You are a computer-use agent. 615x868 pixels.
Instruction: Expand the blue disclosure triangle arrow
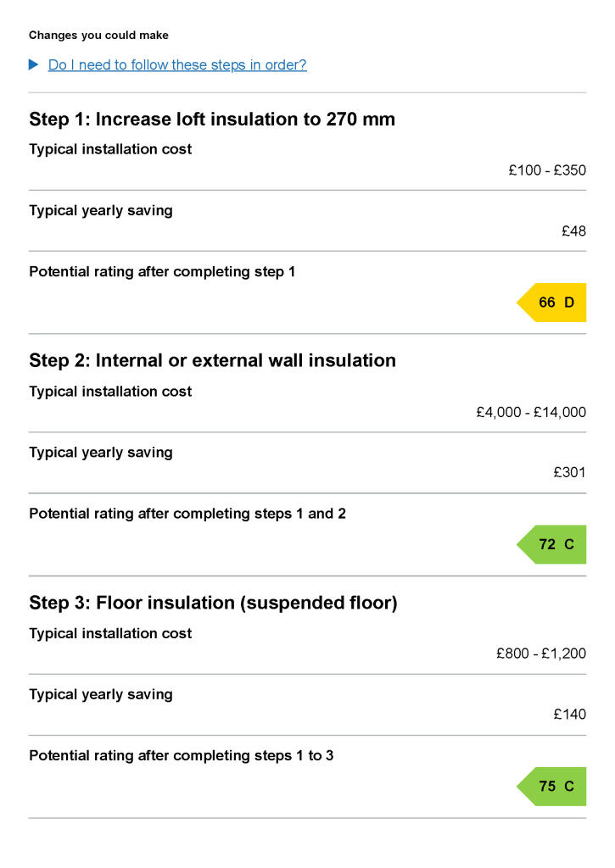pos(33,64)
